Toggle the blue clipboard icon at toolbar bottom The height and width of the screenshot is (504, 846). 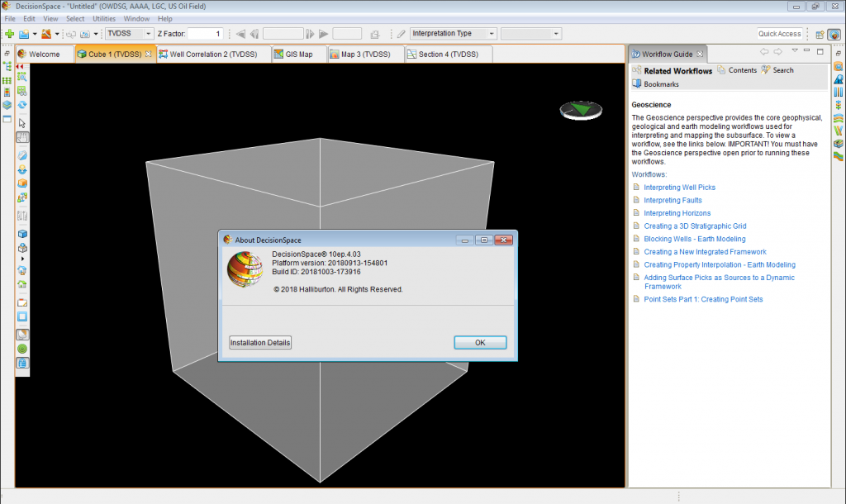click(x=22, y=363)
